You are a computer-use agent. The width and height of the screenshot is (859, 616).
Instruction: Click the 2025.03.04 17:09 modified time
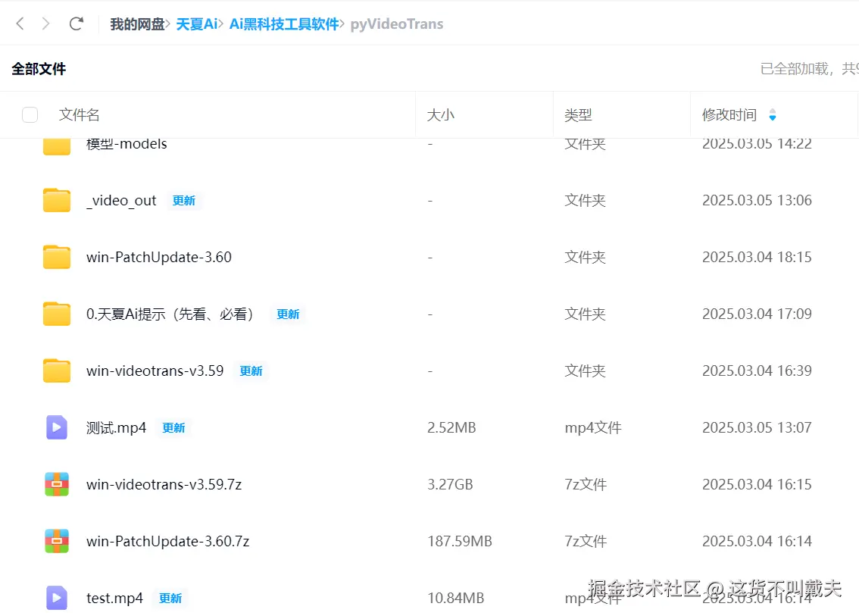pyautogui.click(x=757, y=314)
